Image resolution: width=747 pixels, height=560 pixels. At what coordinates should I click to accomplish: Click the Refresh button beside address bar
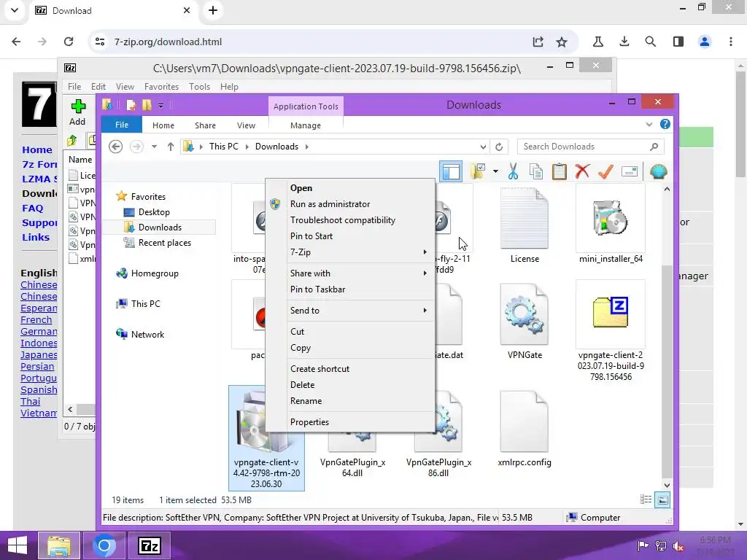[499, 147]
